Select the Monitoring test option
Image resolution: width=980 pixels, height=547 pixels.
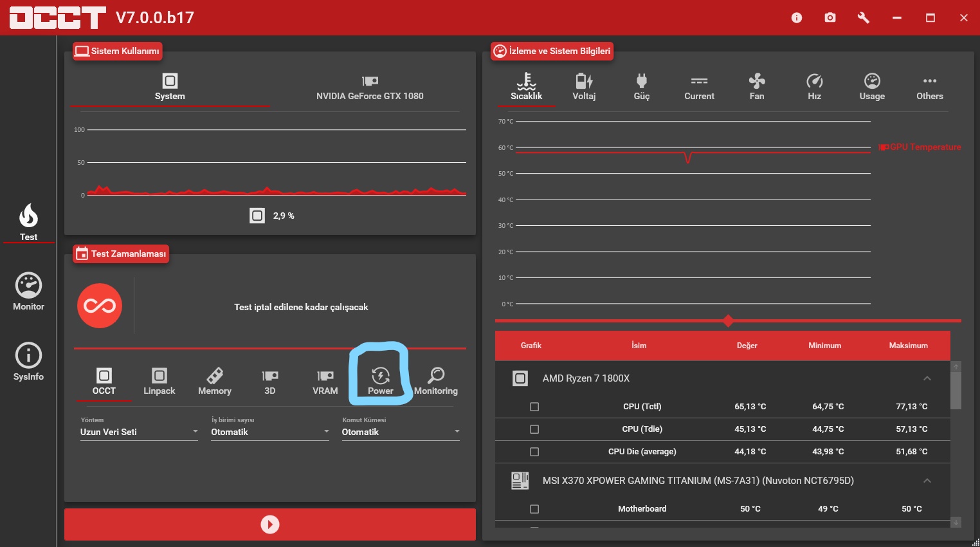pos(436,382)
